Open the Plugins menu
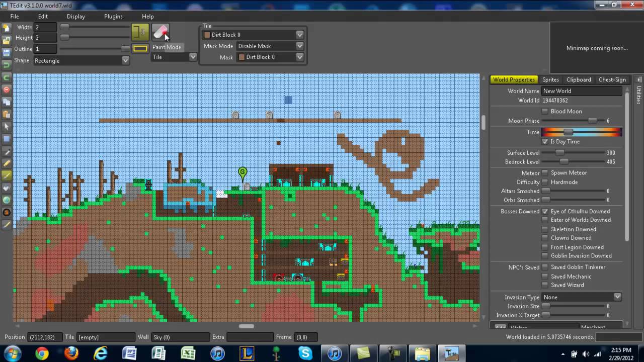 pyautogui.click(x=113, y=17)
